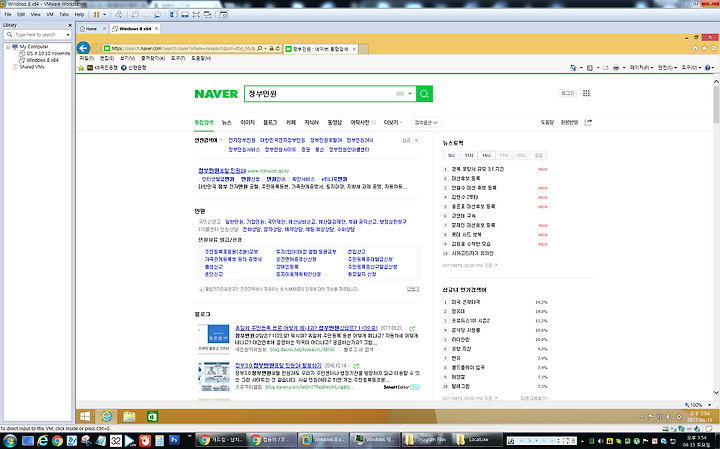Click the green Naver search magnifier button
Screen dimensions: 720x449
click(424, 94)
